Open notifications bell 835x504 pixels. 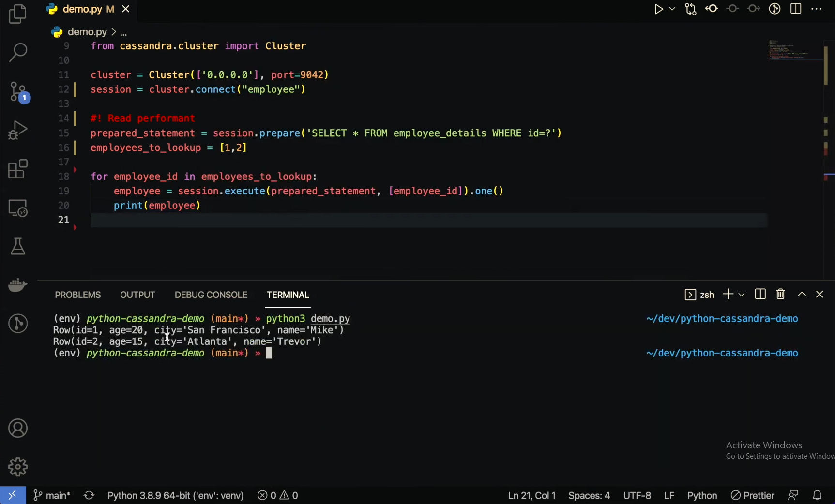point(818,495)
